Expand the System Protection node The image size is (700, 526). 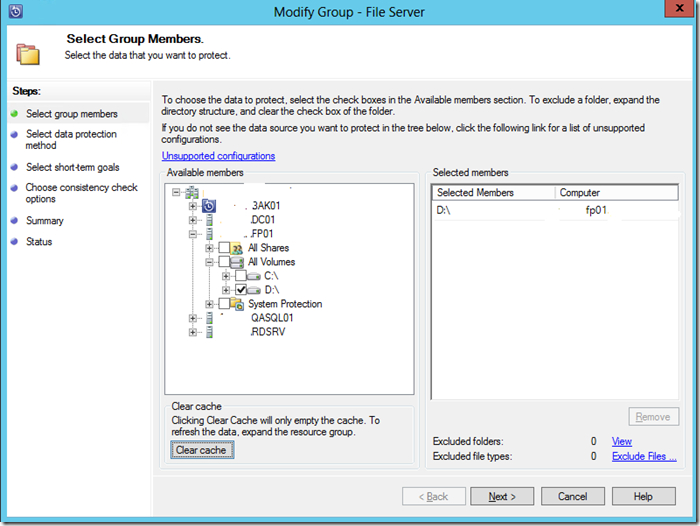click(x=209, y=304)
